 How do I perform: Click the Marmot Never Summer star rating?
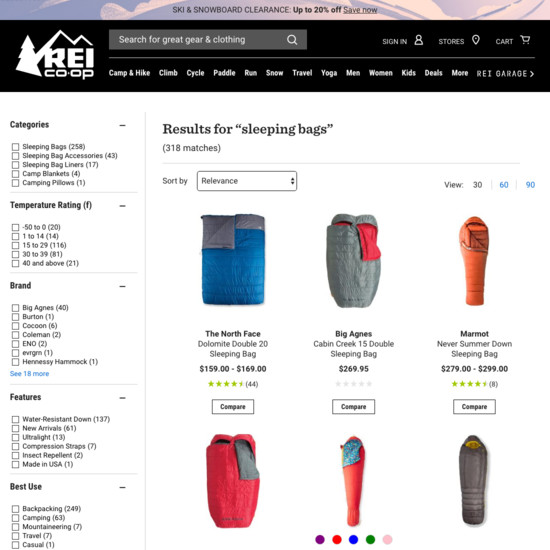(x=470, y=384)
